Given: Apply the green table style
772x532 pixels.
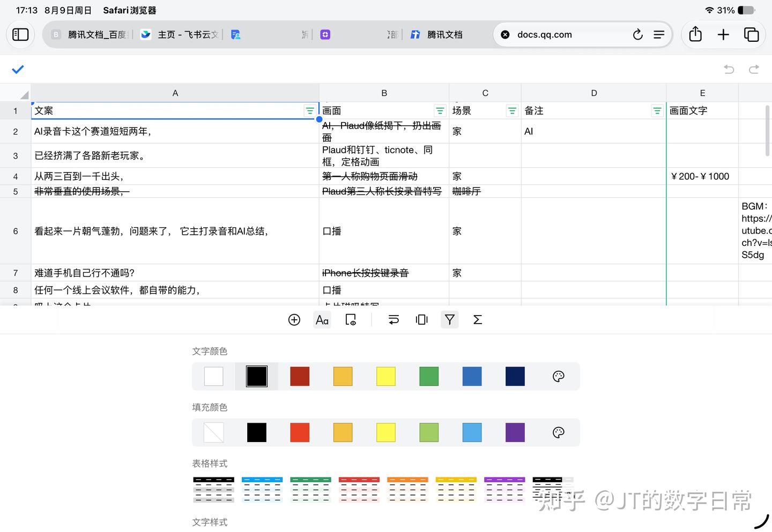Looking at the screenshot, I should tap(310, 490).
